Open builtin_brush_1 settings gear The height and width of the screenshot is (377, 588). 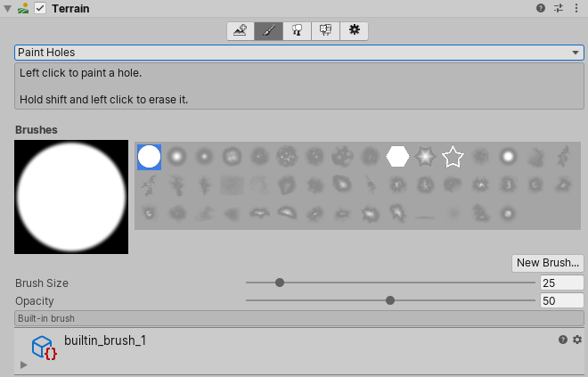[x=577, y=340]
